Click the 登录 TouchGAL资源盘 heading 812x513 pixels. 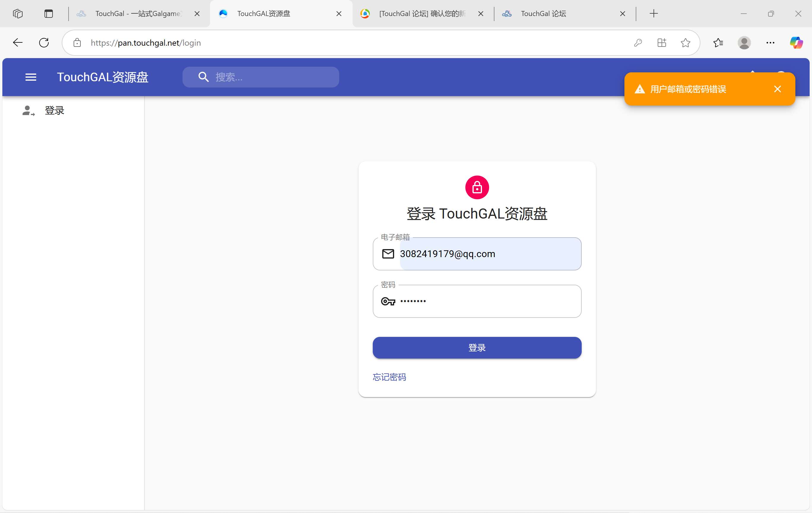pyautogui.click(x=477, y=214)
